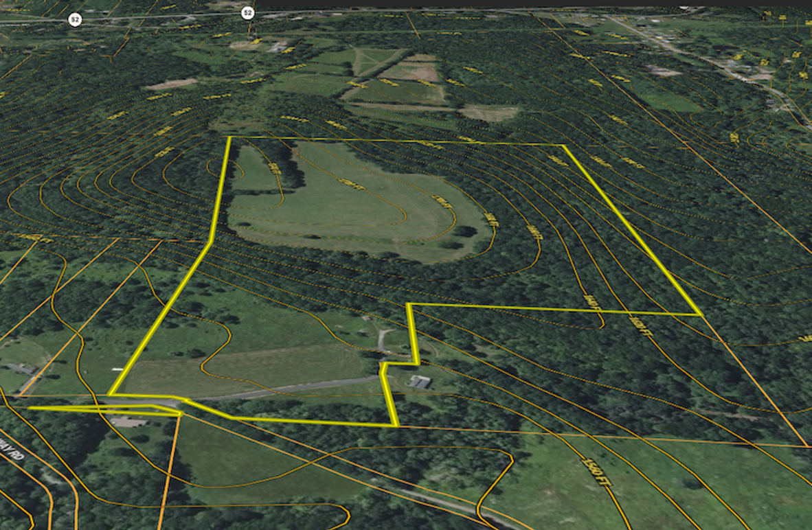
Task: Click the right Route 52 highway shield
Action: click(x=248, y=12)
